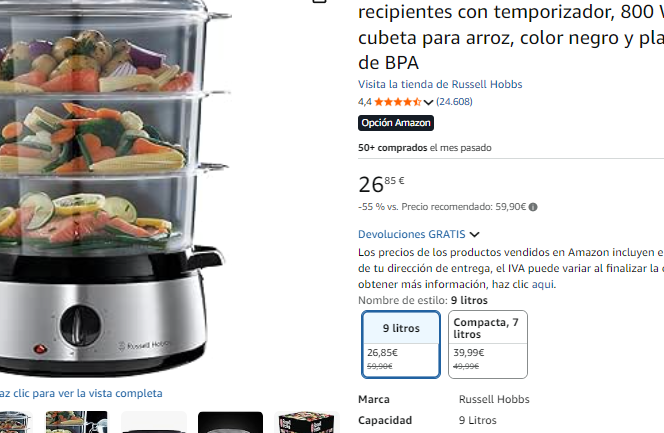This screenshot has width=664, height=433.
Task: Click the 26,85 € price
Action: click(381, 184)
